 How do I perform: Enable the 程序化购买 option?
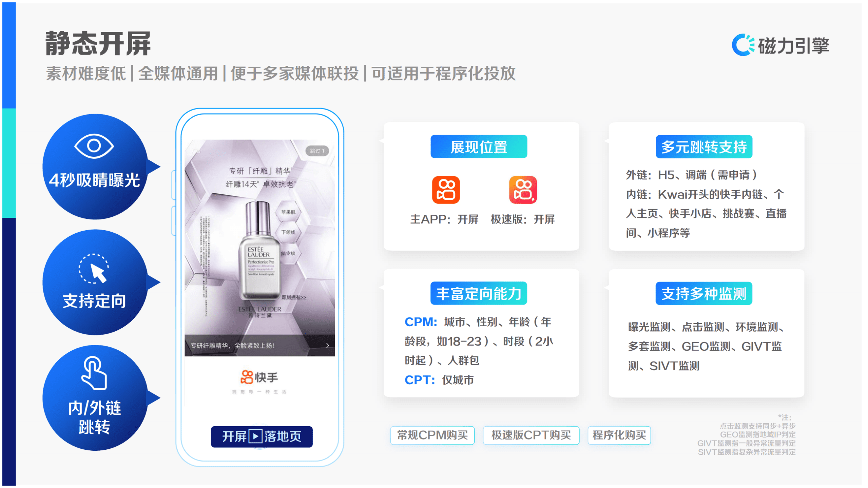[619, 435]
